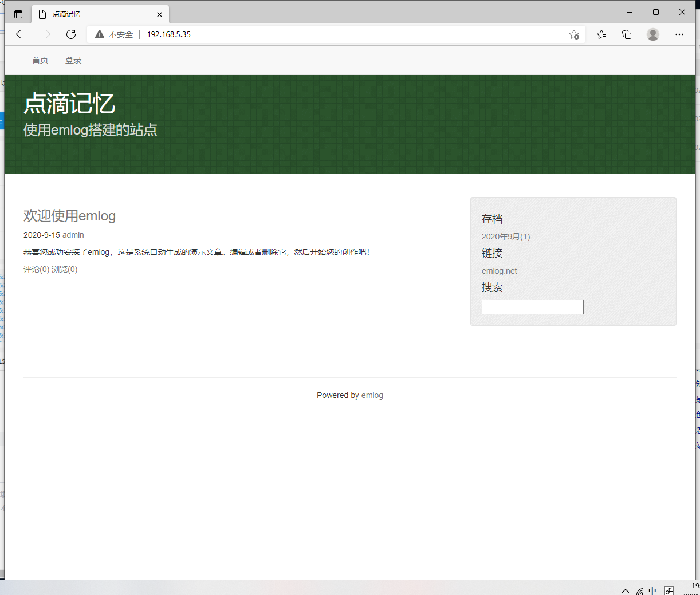Click the network icon in system tray
This screenshot has width=700, height=595.
(x=639, y=591)
